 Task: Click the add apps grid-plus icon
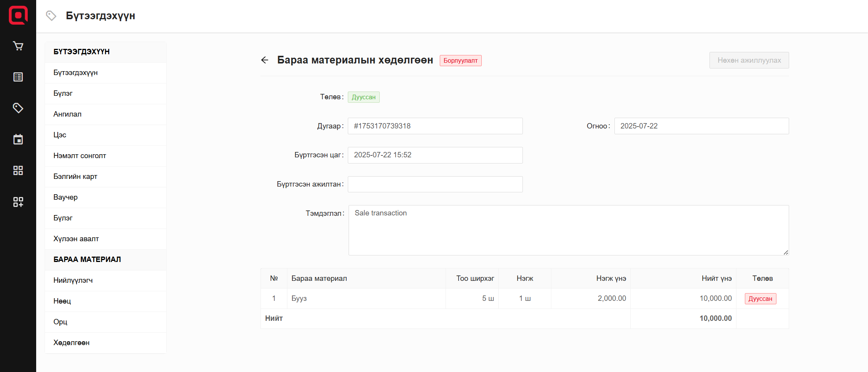tap(18, 202)
